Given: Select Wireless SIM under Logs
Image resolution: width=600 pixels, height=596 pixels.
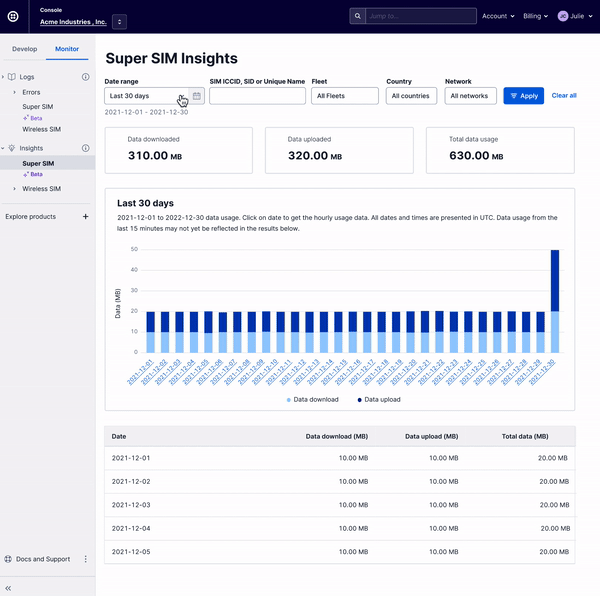Looking at the screenshot, I should point(42,129).
